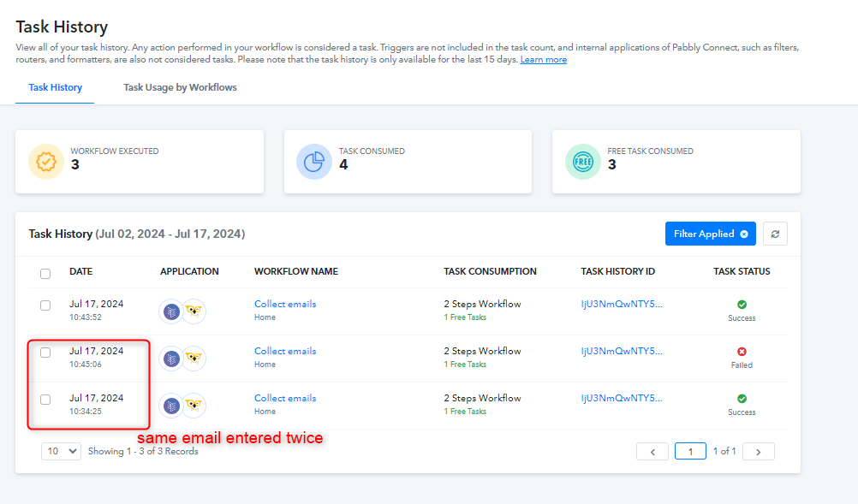Click 'Showing 1 - 3 of 3 Records' text
Viewport: 858px width, 504px height.
(x=143, y=452)
